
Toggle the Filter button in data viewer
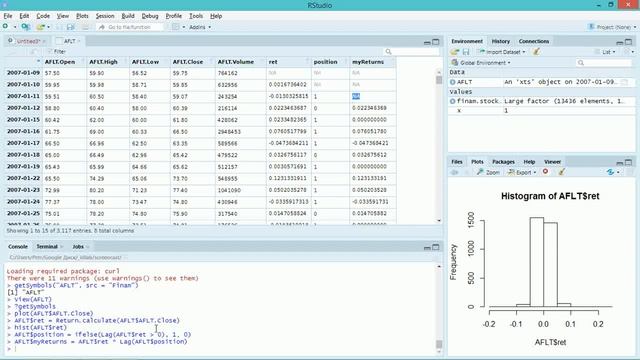[57, 51]
